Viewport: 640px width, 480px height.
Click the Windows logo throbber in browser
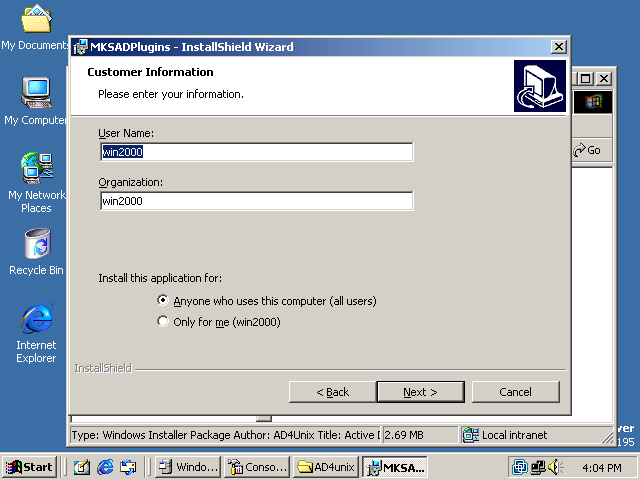(593, 102)
